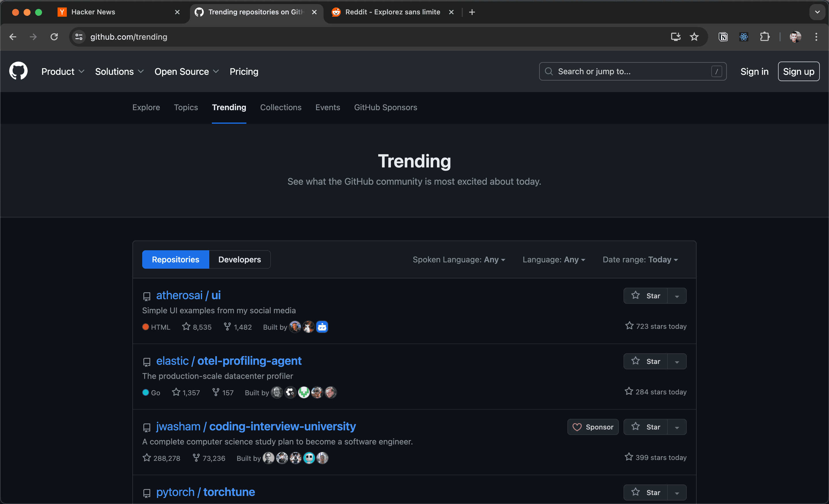This screenshot has width=829, height=504.
Task: Go to the Topics tab
Action: [x=186, y=107]
